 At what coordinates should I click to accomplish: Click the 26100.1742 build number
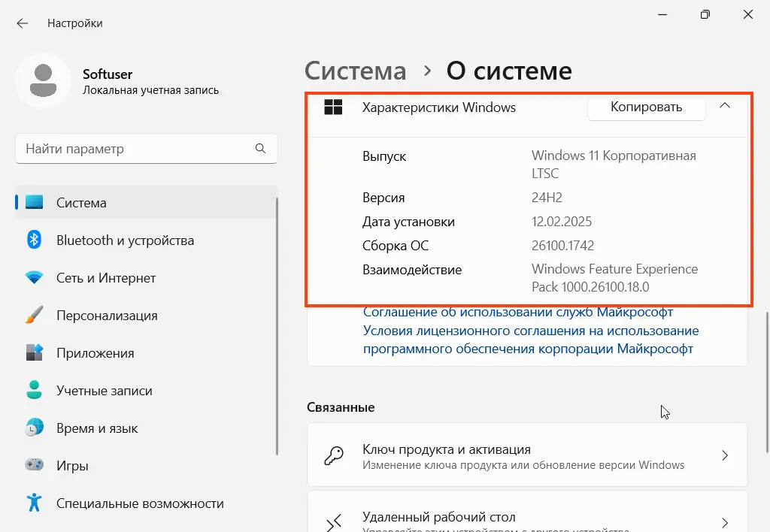click(562, 246)
